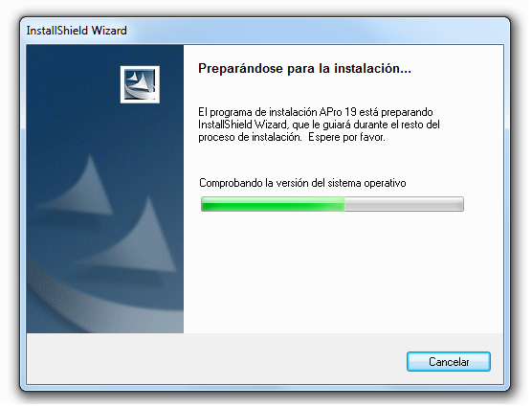
Task: Click the filled green segment of progress bar
Action: [x=275, y=206]
